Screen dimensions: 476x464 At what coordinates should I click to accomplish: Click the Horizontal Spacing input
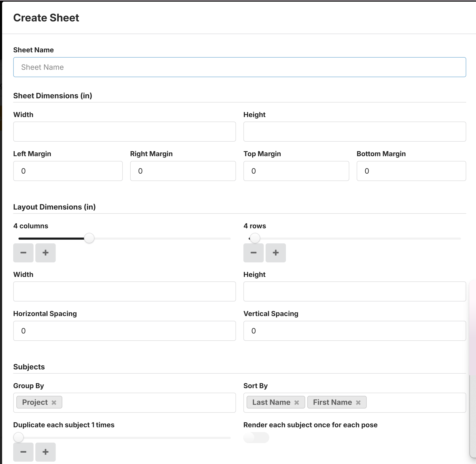click(124, 331)
